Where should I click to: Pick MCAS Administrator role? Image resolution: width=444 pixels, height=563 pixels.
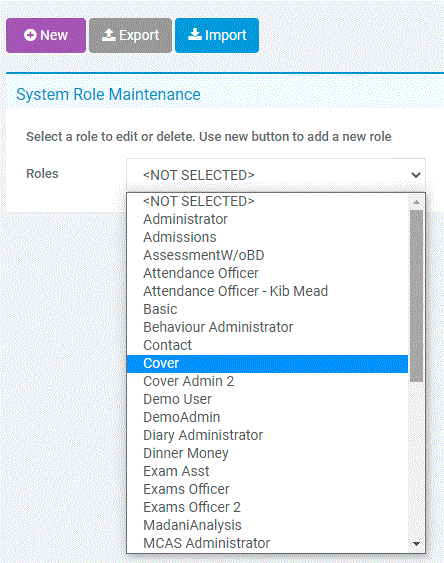[267, 543]
